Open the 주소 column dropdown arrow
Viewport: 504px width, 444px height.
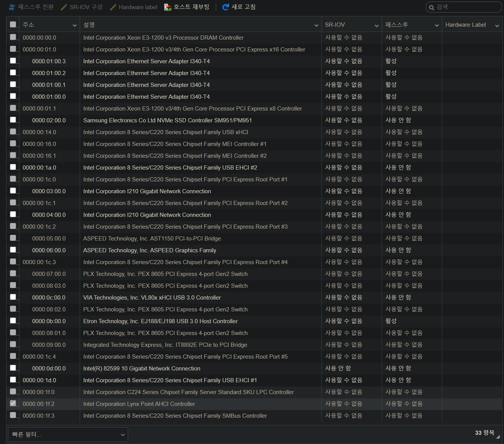(x=75, y=25)
